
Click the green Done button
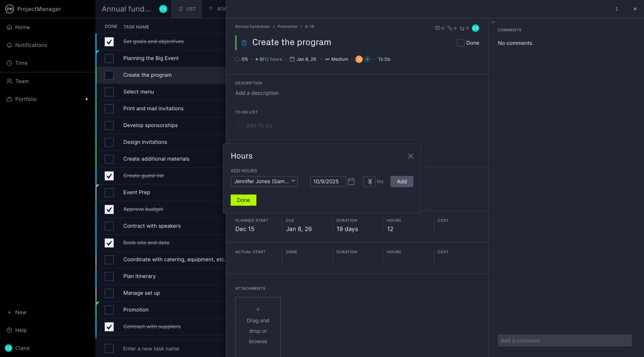pyautogui.click(x=243, y=200)
